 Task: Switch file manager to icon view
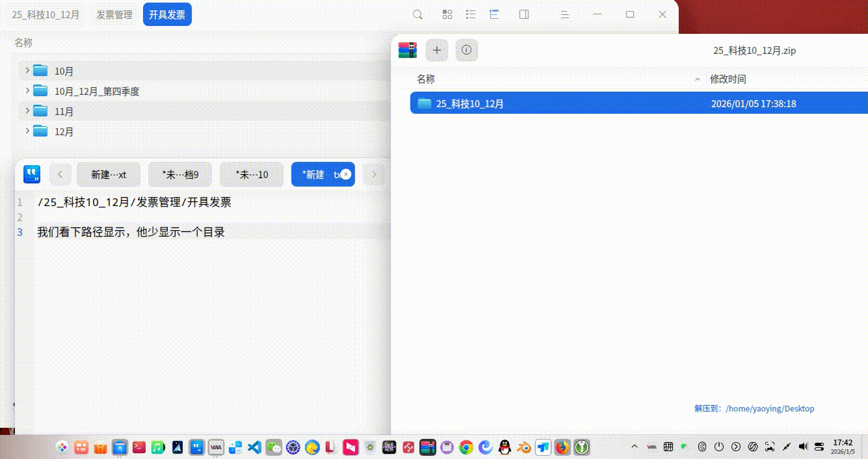(x=447, y=14)
